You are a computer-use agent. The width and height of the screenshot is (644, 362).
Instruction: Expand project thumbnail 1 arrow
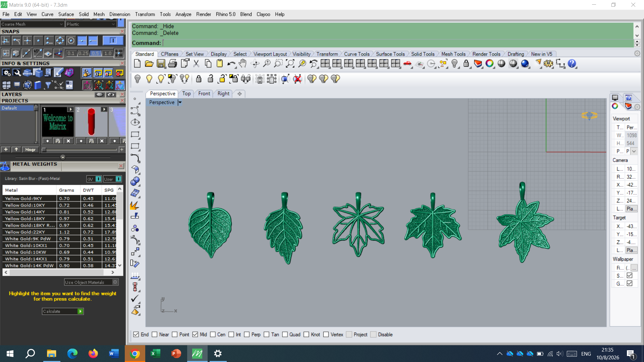[70, 110]
